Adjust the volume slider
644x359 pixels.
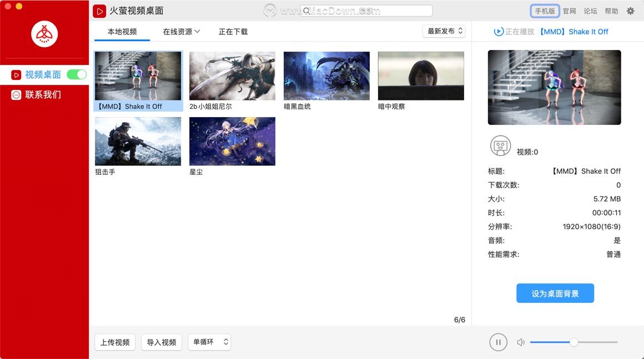573,342
